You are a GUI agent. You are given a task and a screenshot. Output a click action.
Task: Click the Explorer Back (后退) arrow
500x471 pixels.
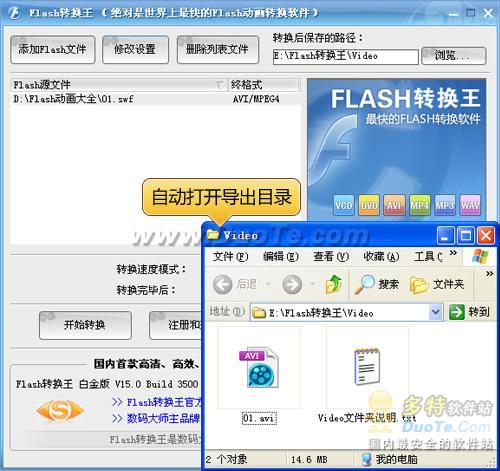tap(222, 284)
